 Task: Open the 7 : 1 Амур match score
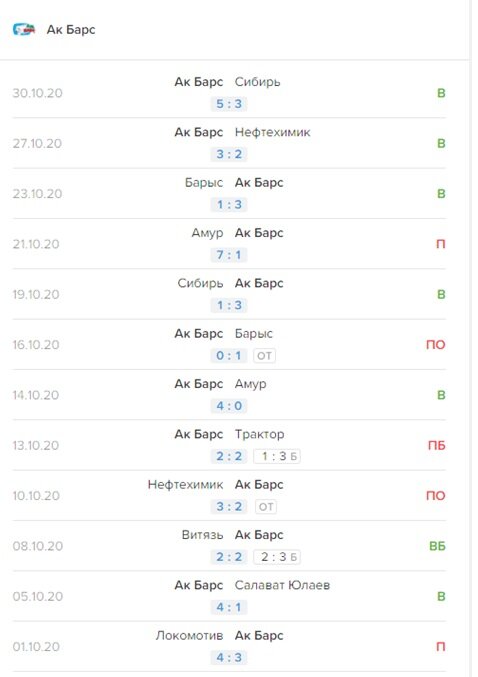click(x=229, y=255)
